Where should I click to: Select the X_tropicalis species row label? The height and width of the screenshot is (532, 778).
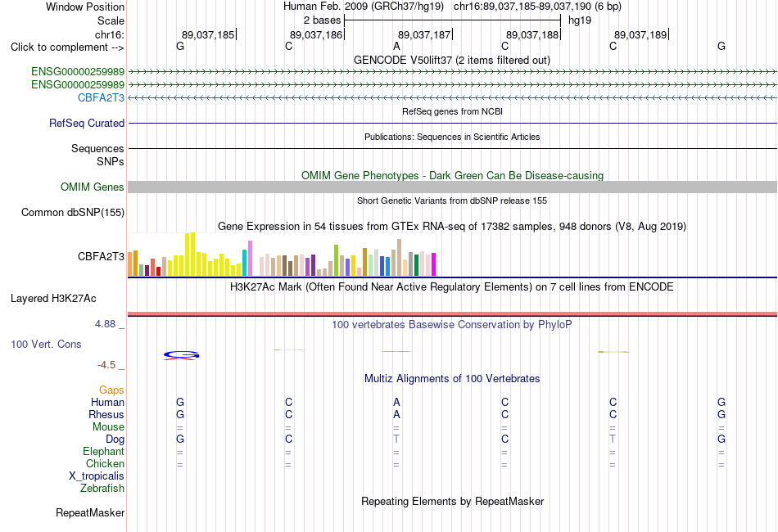(x=97, y=476)
